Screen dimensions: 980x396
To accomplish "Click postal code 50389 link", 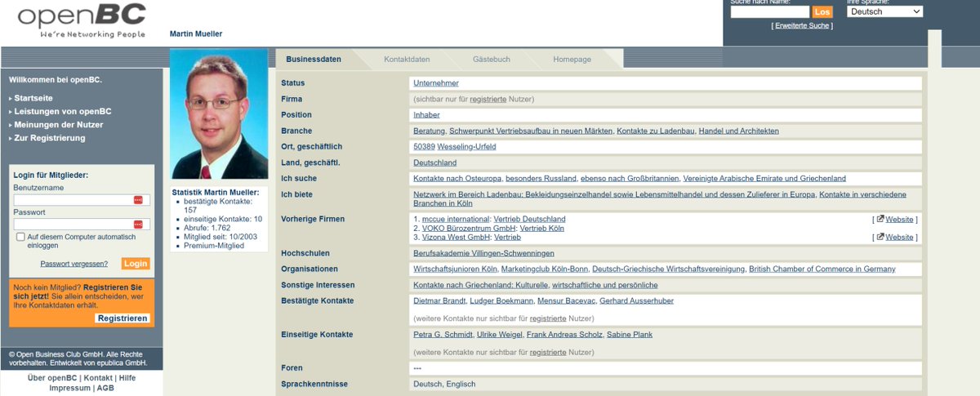I will point(425,147).
